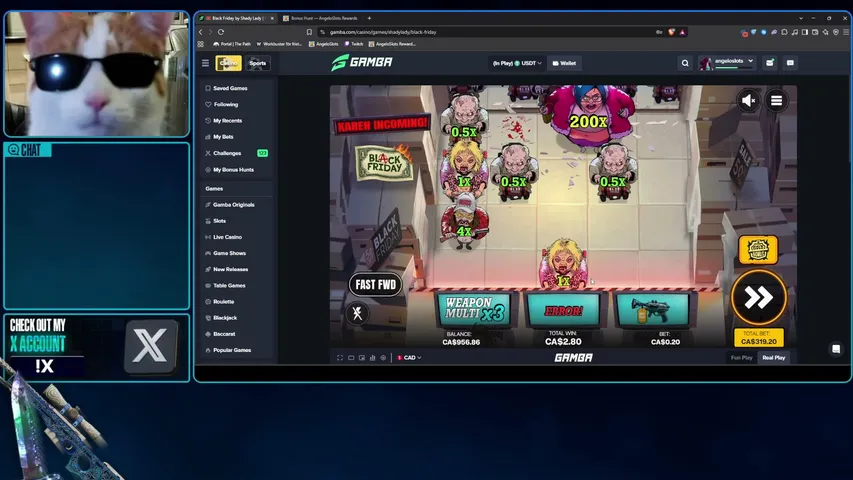Open the Twitch bookmark
This screenshot has width=853, height=480.
[x=354, y=44]
